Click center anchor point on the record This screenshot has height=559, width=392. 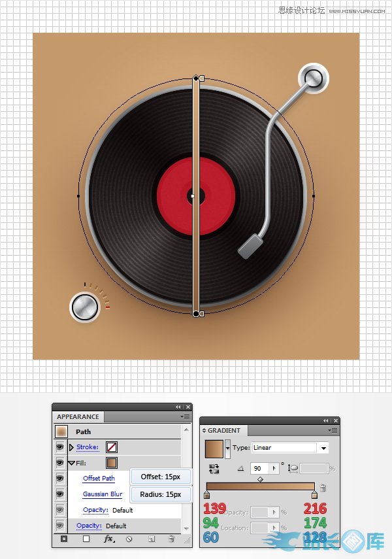click(x=193, y=196)
